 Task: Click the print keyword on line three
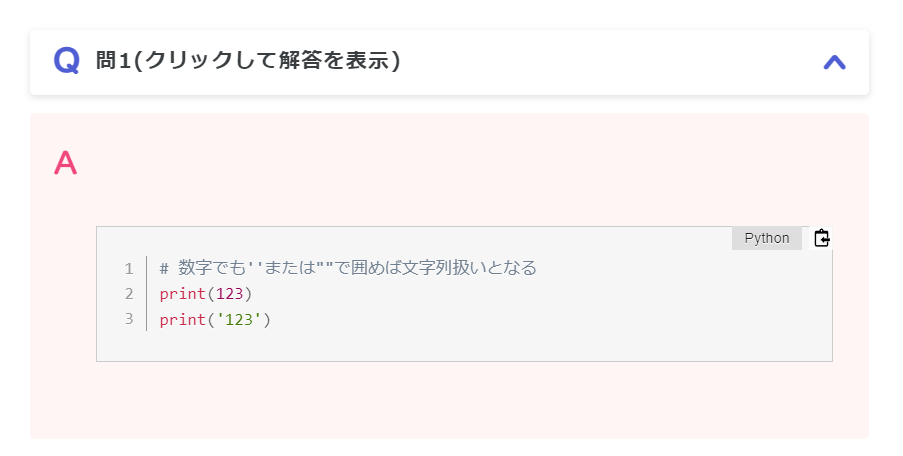coord(183,319)
